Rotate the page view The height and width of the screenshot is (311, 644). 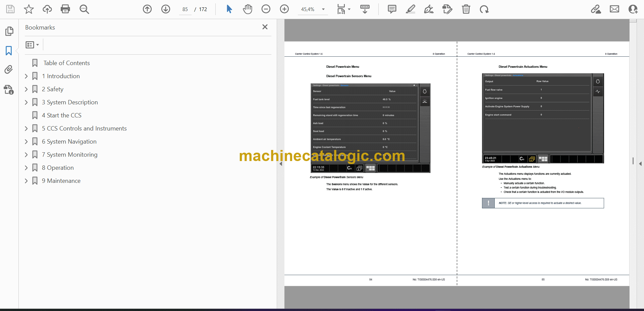pyautogui.click(x=484, y=9)
